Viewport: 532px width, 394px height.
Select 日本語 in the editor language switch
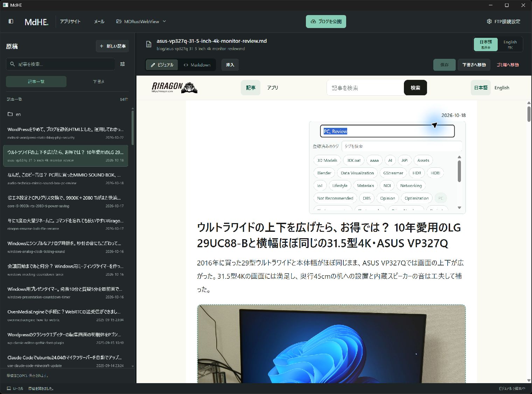486,44
